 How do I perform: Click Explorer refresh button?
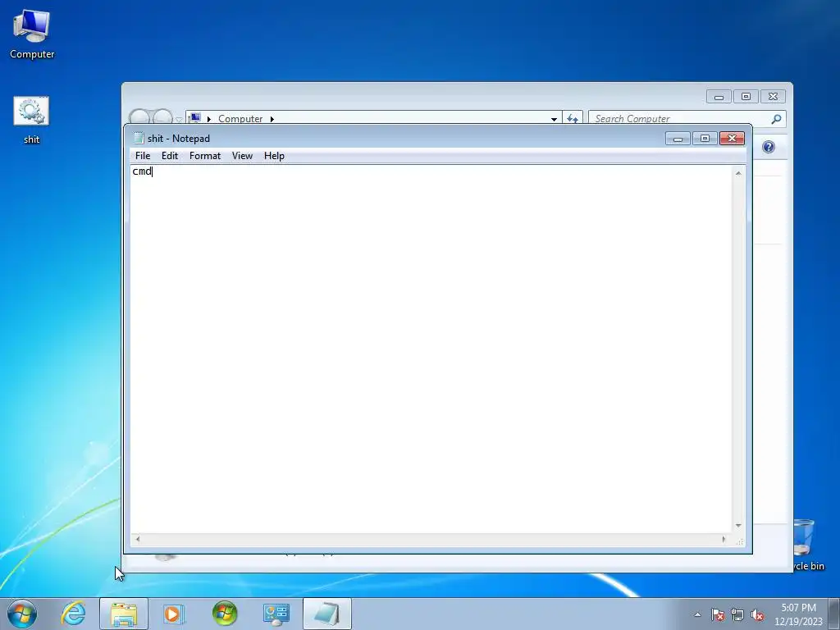pyautogui.click(x=573, y=118)
